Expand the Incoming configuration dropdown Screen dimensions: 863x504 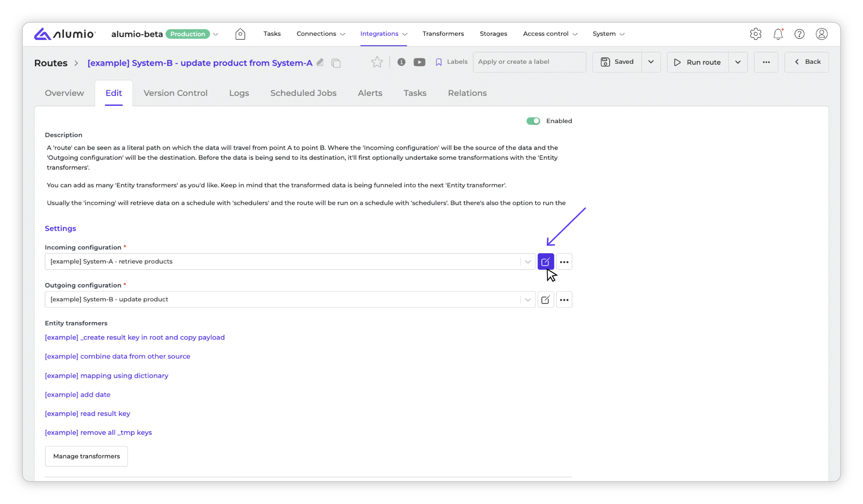tap(527, 262)
